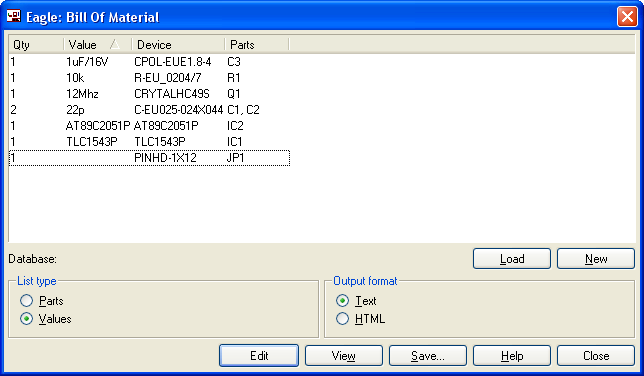
Task: Select the C3 parts cell
Action: [x=234, y=62]
